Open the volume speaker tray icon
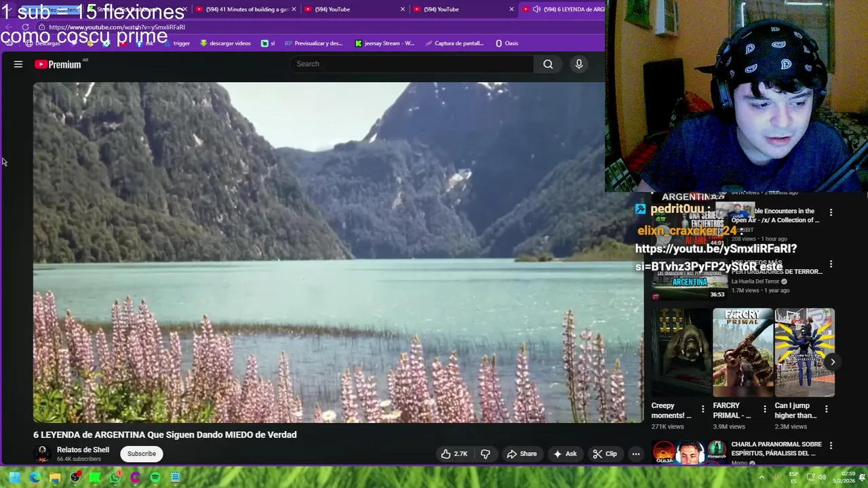The height and width of the screenshot is (488, 868). [x=823, y=477]
